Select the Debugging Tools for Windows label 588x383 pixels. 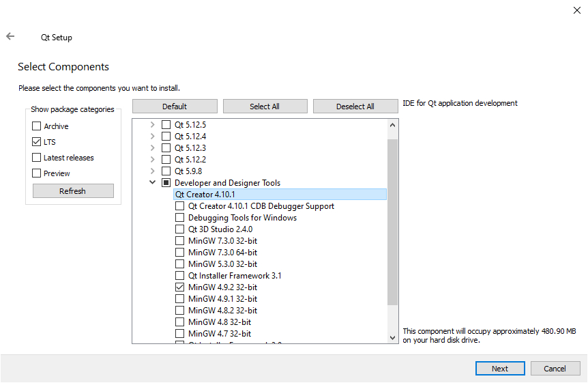pos(242,218)
